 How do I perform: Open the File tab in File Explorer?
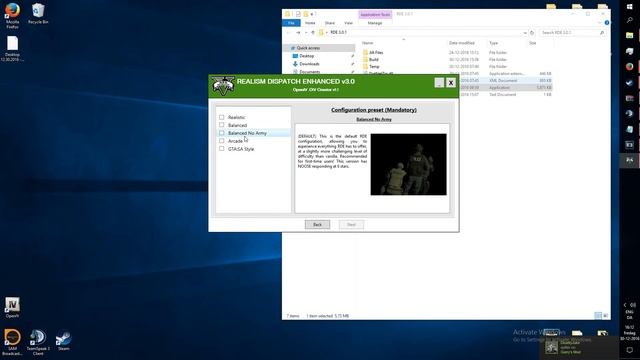[x=291, y=23]
